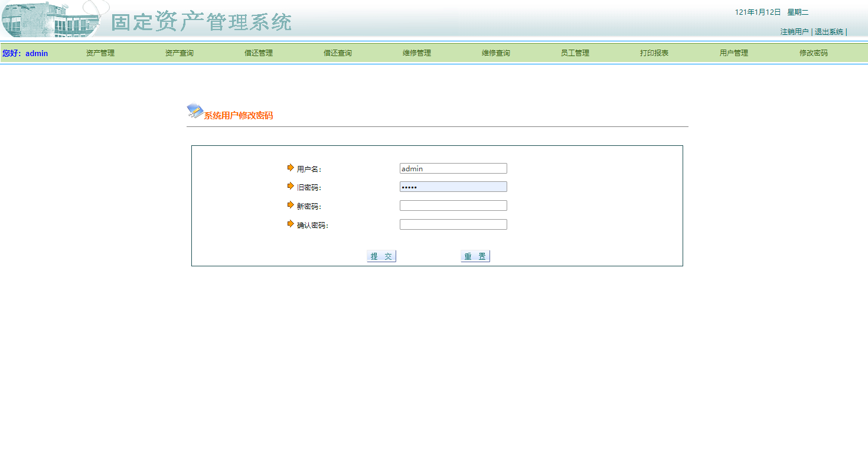Click the orange arrow icon beside 新密码

[x=290, y=205]
